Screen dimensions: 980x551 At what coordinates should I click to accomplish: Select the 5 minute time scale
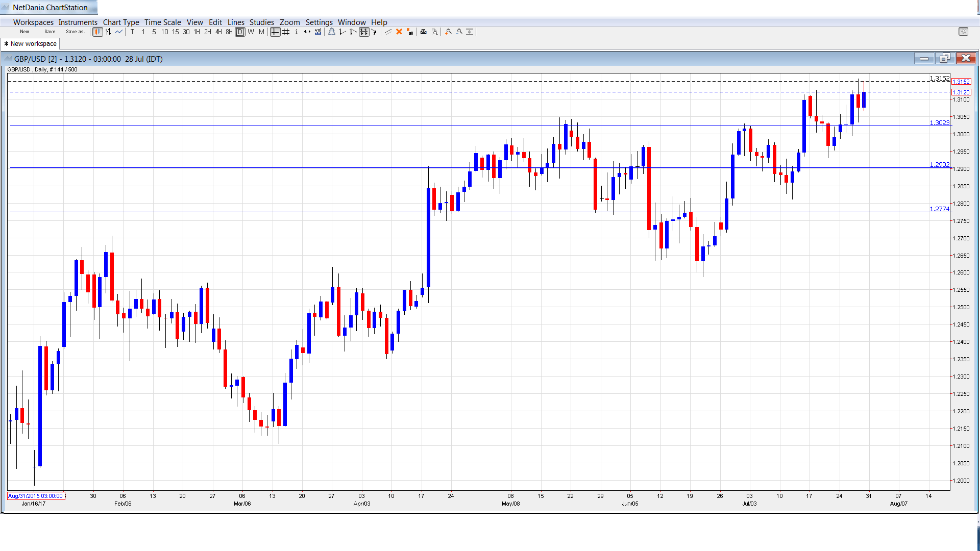click(x=154, y=32)
